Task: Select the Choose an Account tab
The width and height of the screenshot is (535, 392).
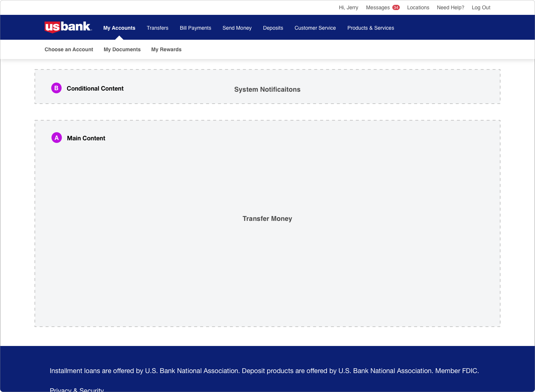Action: pyautogui.click(x=69, y=49)
